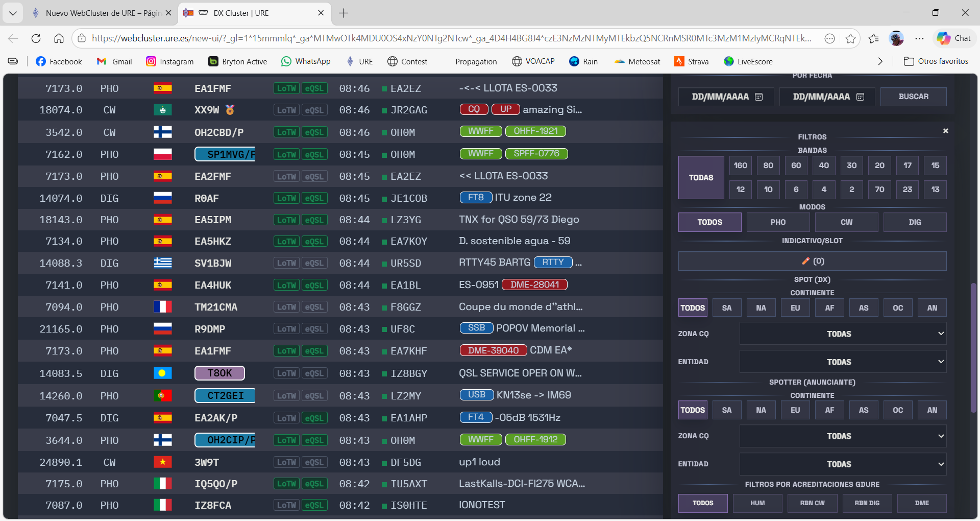Screen dimensions: 980x521
Task: Click the browser refresh icon
Action: coord(36,38)
